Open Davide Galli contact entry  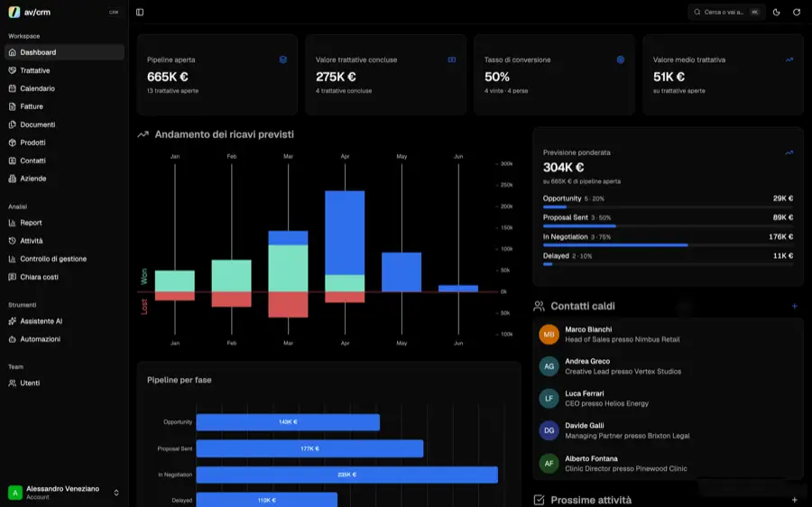(668, 430)
